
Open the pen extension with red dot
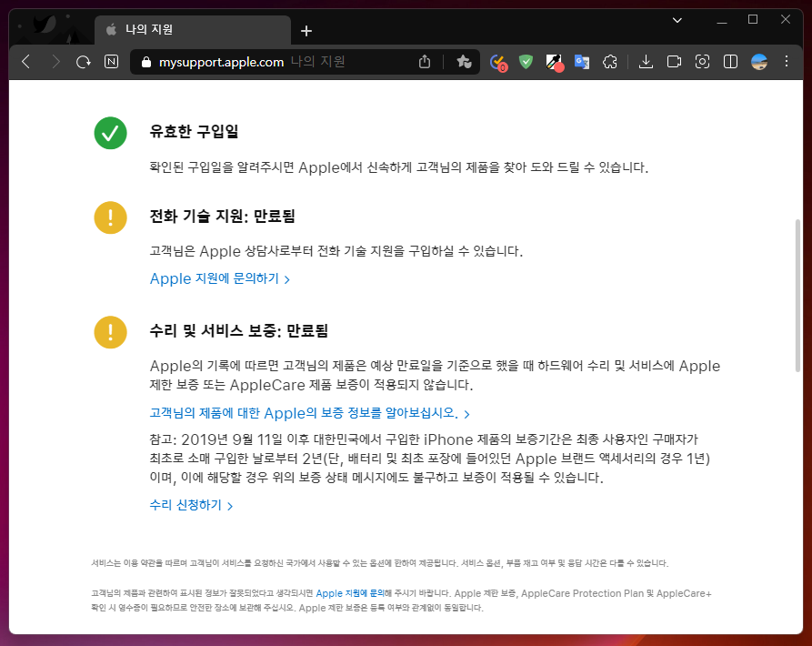(x=555, y=63)
